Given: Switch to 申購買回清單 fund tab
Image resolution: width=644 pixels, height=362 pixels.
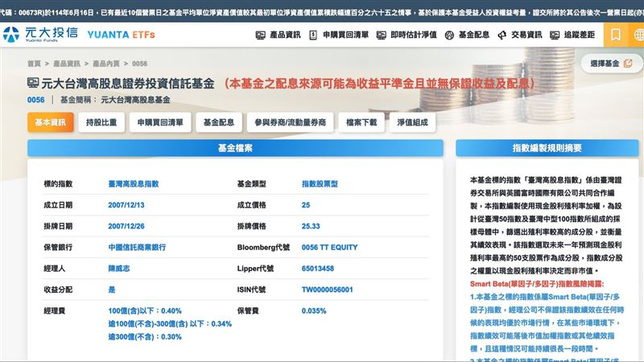Looking at the screenshot, I should point(160,122).
